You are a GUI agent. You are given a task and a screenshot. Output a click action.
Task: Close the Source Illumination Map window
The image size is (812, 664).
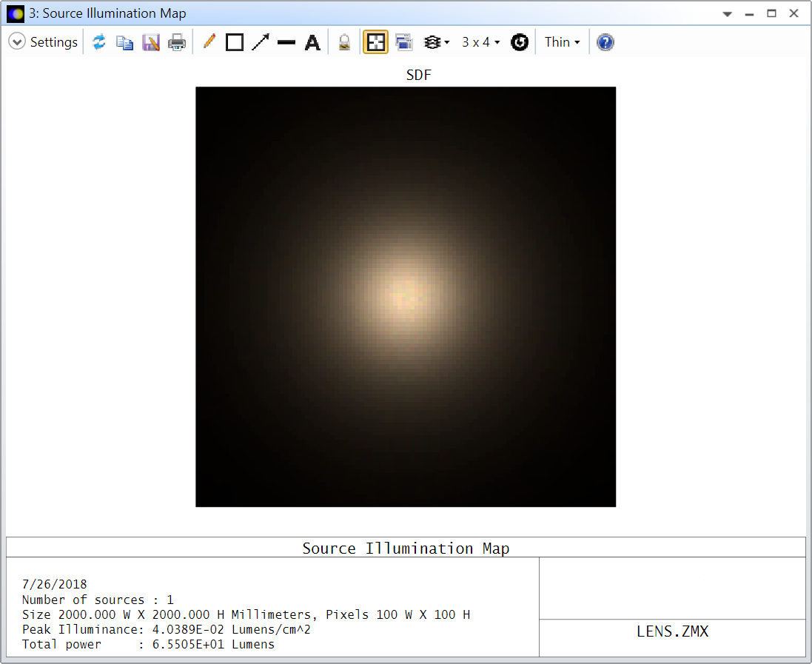click(794, 13)
